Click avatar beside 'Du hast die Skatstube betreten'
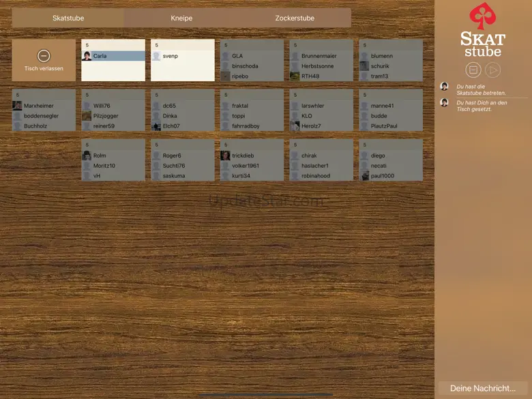This screenshot has width=532, height=399. (444, 86)
